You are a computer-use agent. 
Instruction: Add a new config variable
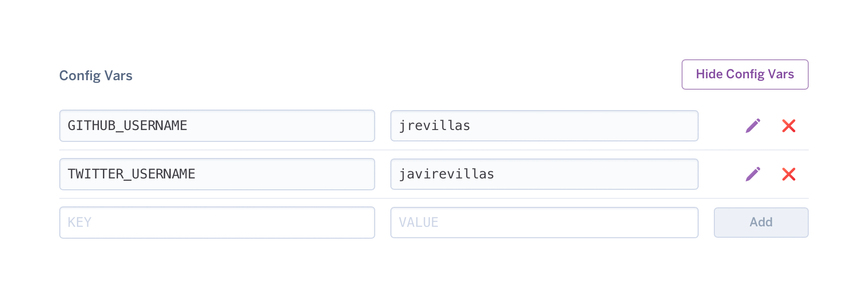[x=761, y=222]
